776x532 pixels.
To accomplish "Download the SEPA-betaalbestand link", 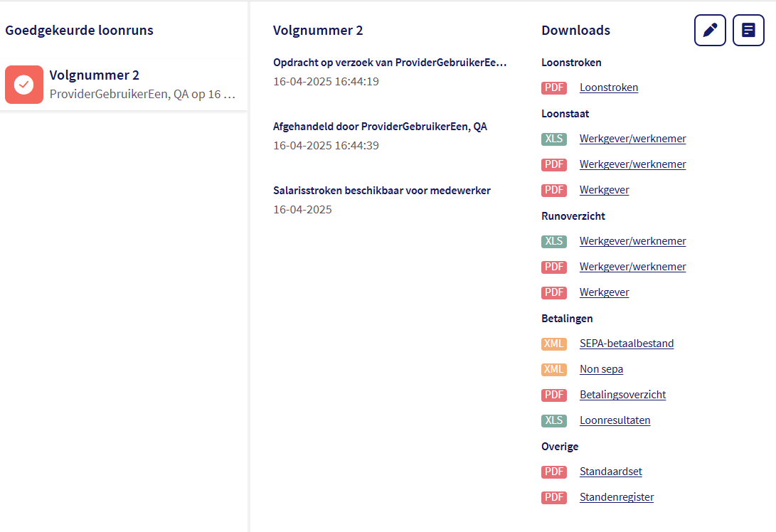I will [x=626, y=344].
